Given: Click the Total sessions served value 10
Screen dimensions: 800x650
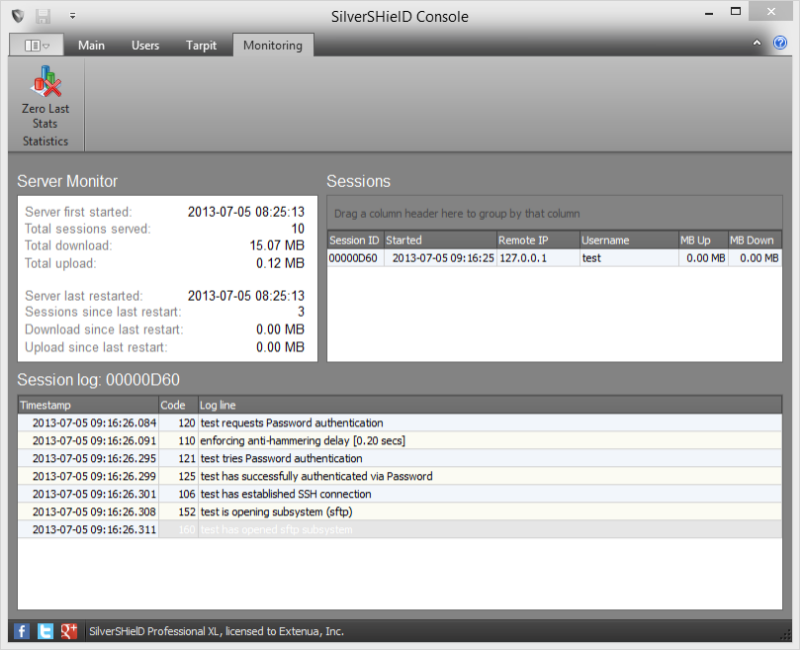Looking at the screenshot, I should tap(297, 229).
